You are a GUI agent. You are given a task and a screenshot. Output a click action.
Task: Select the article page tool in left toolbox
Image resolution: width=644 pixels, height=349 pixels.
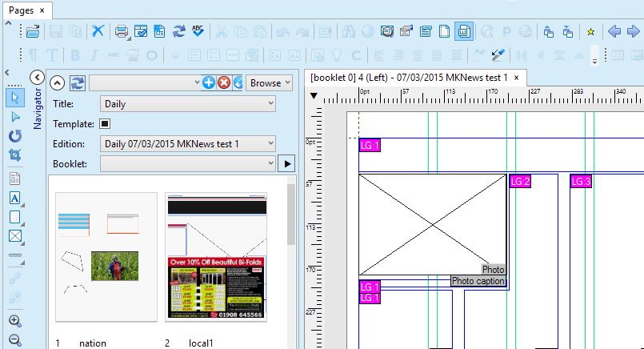(x=14, y=179)
